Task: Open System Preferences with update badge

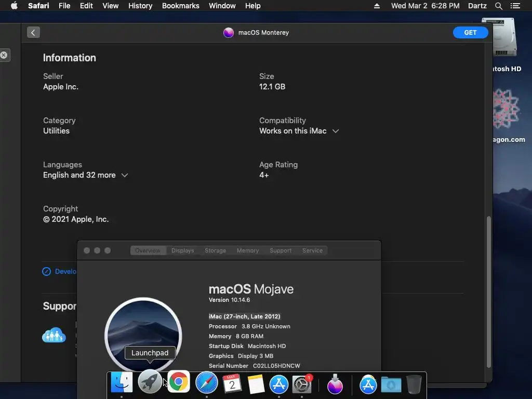Action: (x=302, y=384)
